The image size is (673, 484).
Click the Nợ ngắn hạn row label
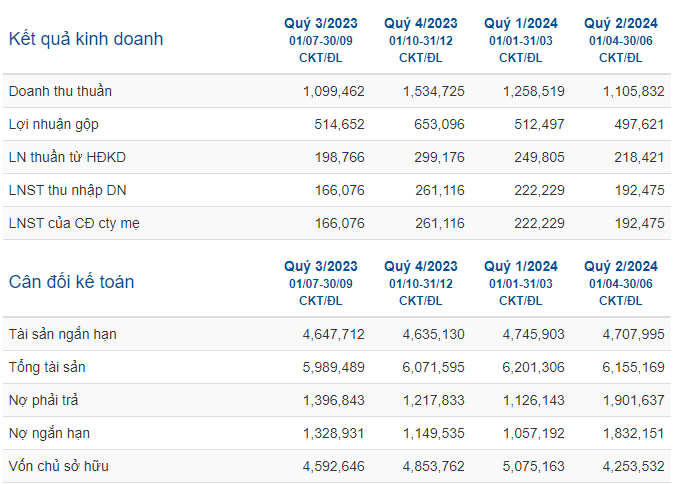tap(49, 433)
